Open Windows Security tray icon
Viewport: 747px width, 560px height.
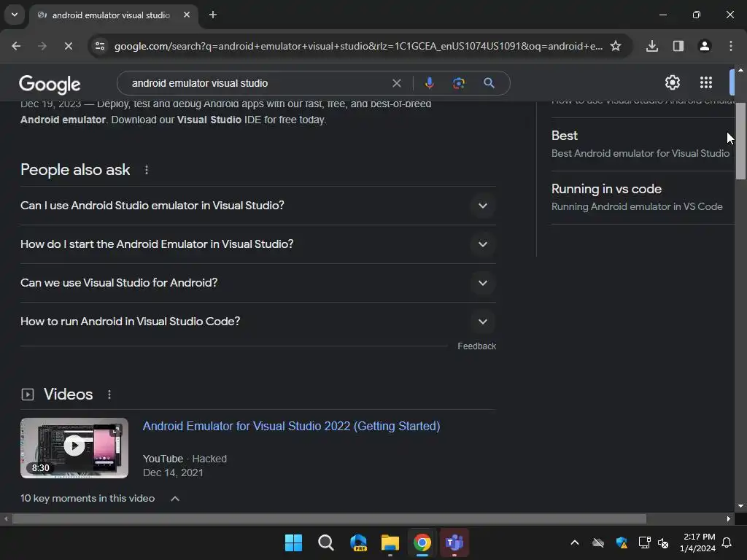click(622, 542)
